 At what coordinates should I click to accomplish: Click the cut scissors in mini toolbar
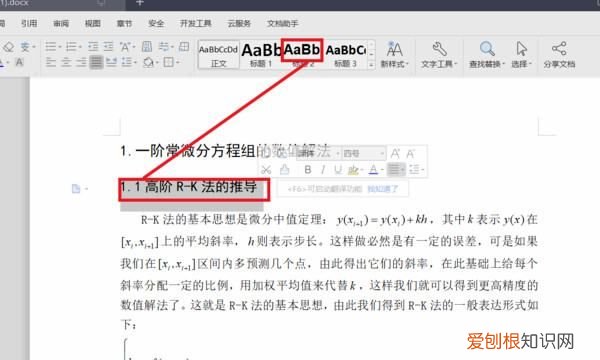pos(266,169)
